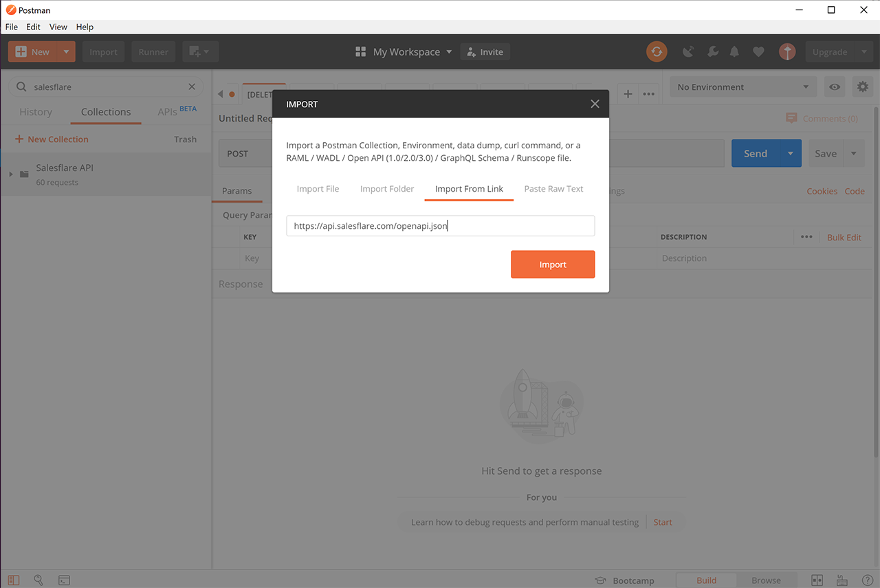880x588 pixels.
Task: Open the File menu
Action: (12, 27)
